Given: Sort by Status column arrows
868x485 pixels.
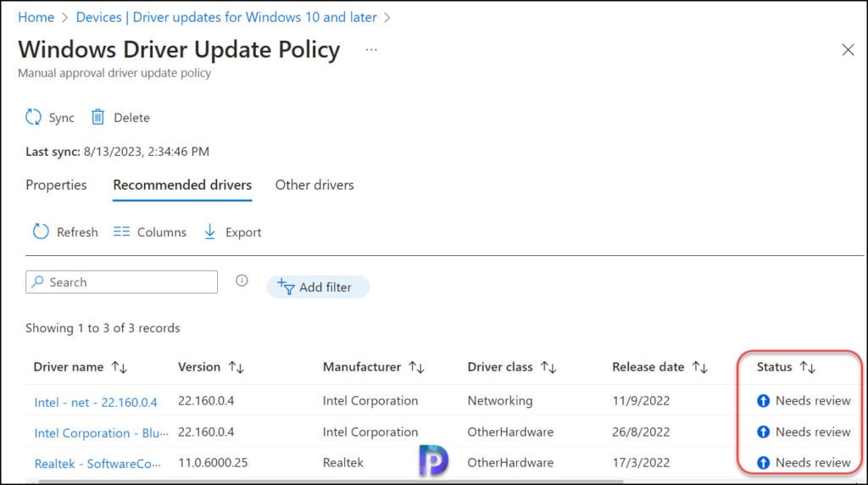Looking at the screenshot, I should 808,367.
